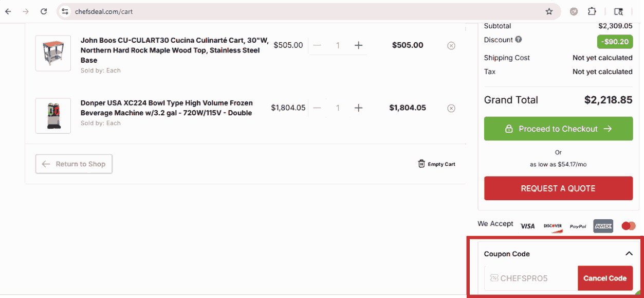Click Return to Shop button
Viewport: 644px width, 298px height.
(73, 164)
